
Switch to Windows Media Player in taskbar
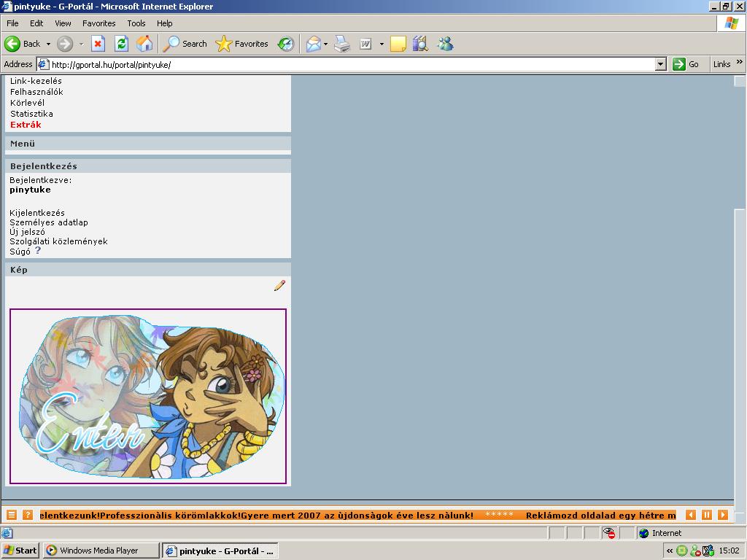[101, 551]
